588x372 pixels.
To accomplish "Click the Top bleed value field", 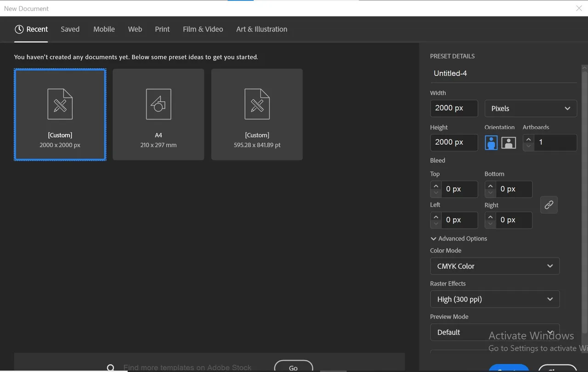I will coord(459,189).
